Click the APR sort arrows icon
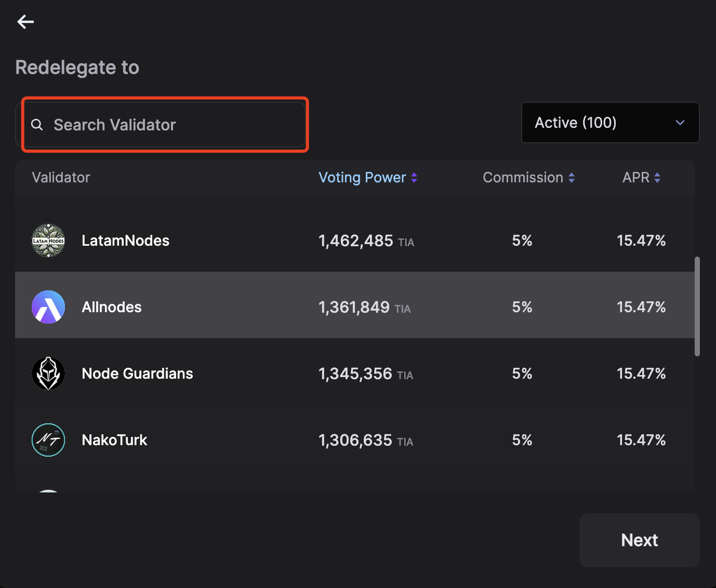Image resolution: width=716 pixels, height=588 pixels. (657, 178)
